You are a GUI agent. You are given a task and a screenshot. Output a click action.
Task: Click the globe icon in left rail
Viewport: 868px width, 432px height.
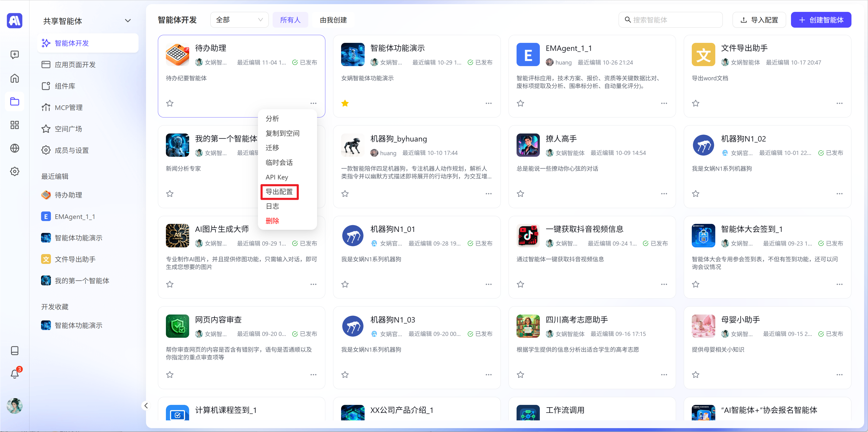[14, 148]
